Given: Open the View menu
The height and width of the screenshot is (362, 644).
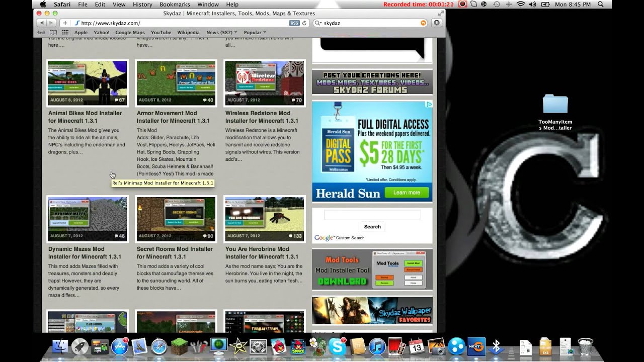Looking at the screenshot, I should 119,4.
